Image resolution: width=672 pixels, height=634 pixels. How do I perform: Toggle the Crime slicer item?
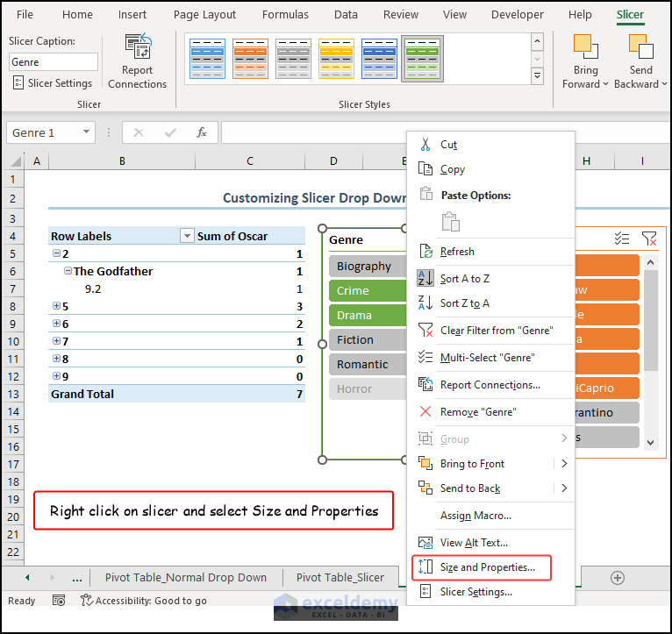click(x=368, y=290)
